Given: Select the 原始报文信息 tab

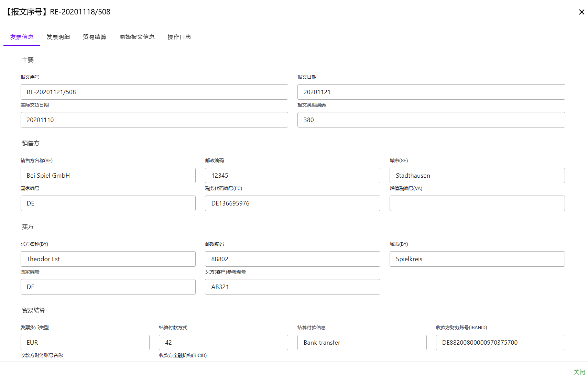Looking at the screenshot, I should coord(137,37).
